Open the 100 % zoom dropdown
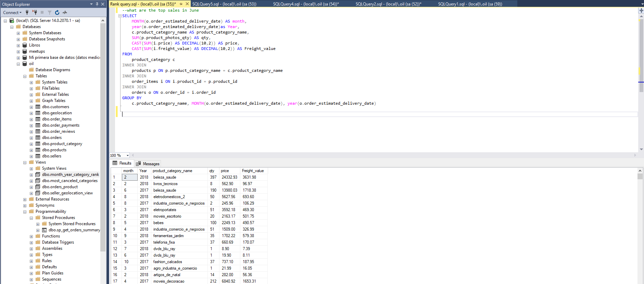Screen dimensions: 644x284 [128, 155]
